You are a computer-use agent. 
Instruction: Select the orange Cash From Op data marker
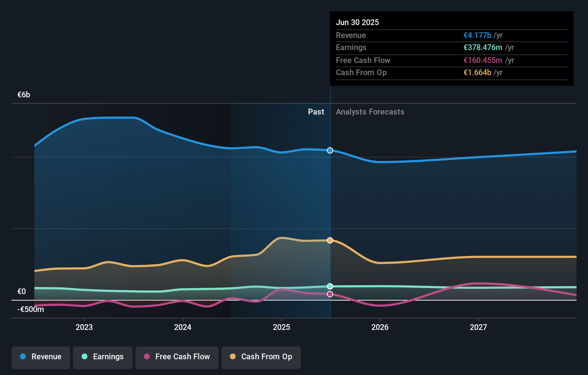(329, 240)
